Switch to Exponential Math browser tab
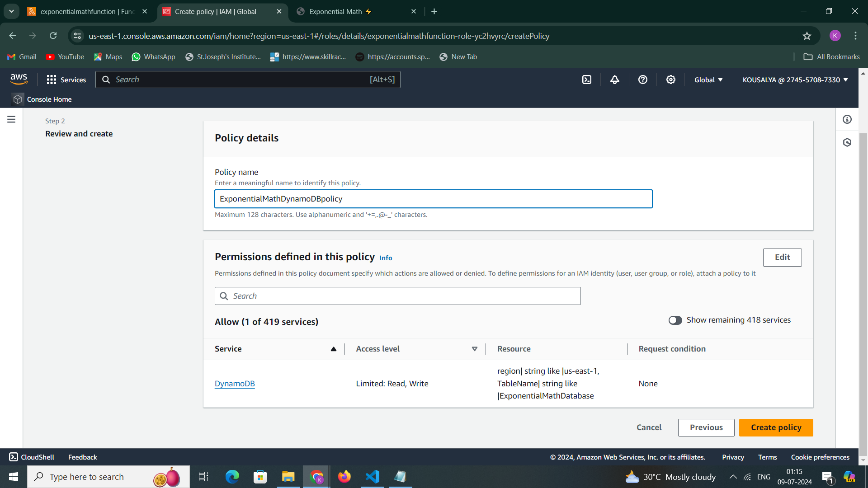Viewport: 868px width, 488px height. tap(356, 12)
